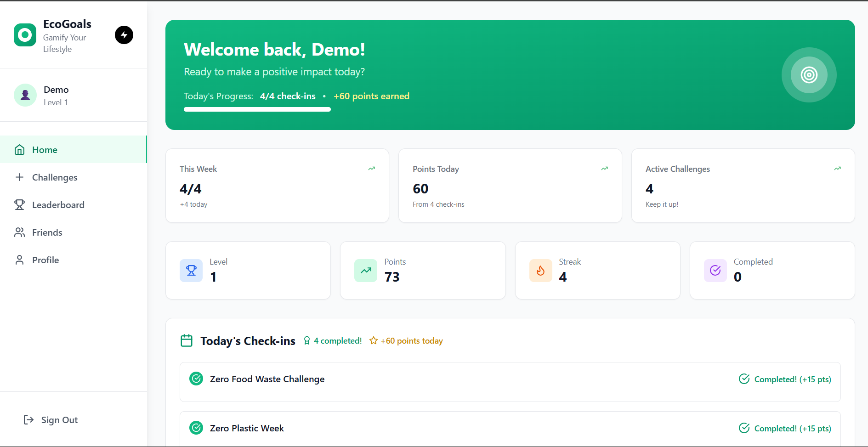Viewport: 868px width, 447px height.
Task: Click the black lightning bolt button
Action: pos(124,35)
